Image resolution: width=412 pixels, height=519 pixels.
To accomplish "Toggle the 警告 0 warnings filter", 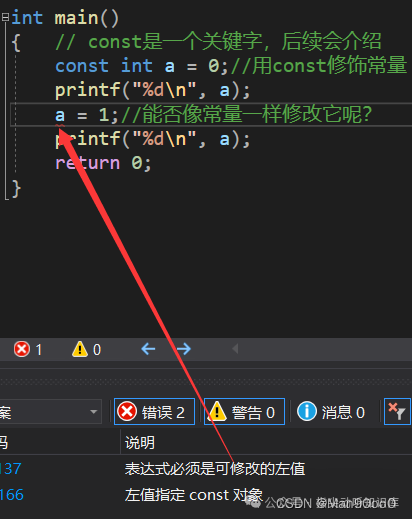I will click(244, 412).
